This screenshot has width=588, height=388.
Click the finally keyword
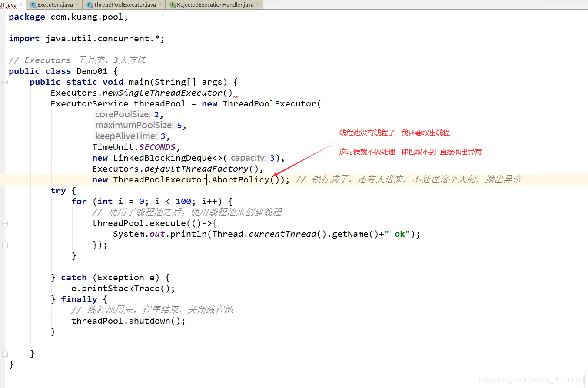click(79, 299)
